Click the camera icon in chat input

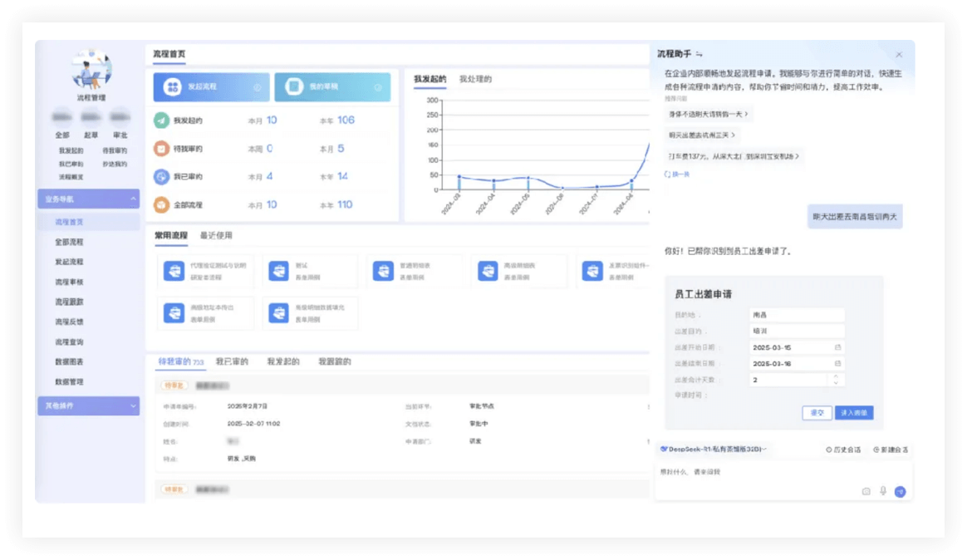[x=866, y=491]
